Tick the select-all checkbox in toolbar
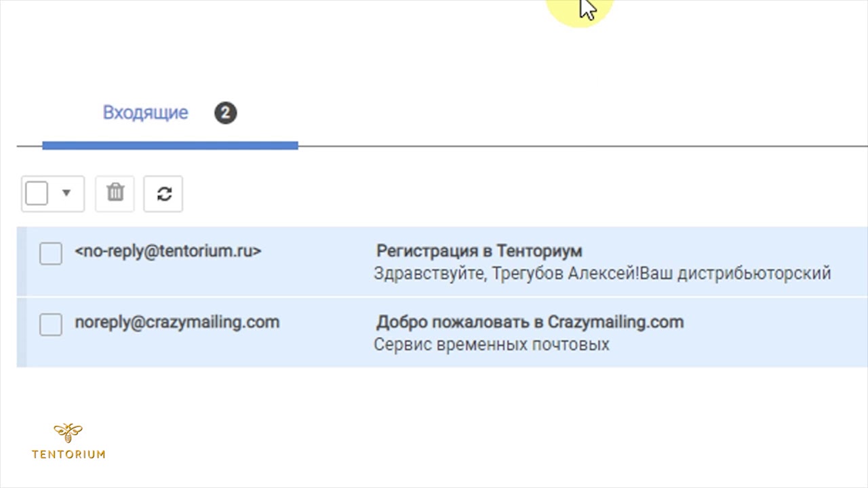 37,194
